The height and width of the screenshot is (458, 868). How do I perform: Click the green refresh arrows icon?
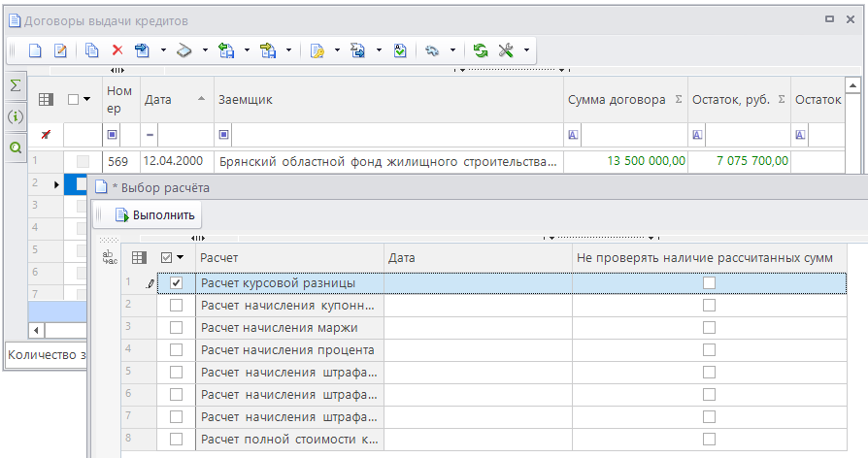pyautogui.click(x=481, y=50)
